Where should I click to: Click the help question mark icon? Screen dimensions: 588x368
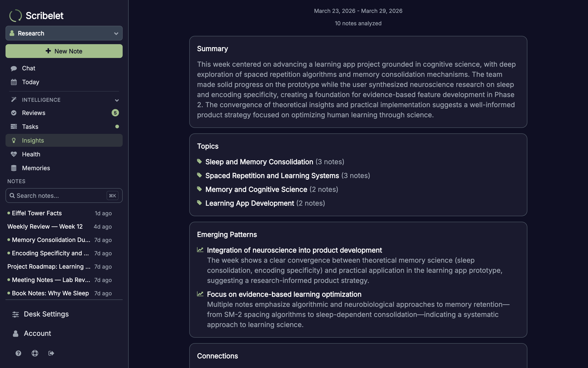point(18,353)
